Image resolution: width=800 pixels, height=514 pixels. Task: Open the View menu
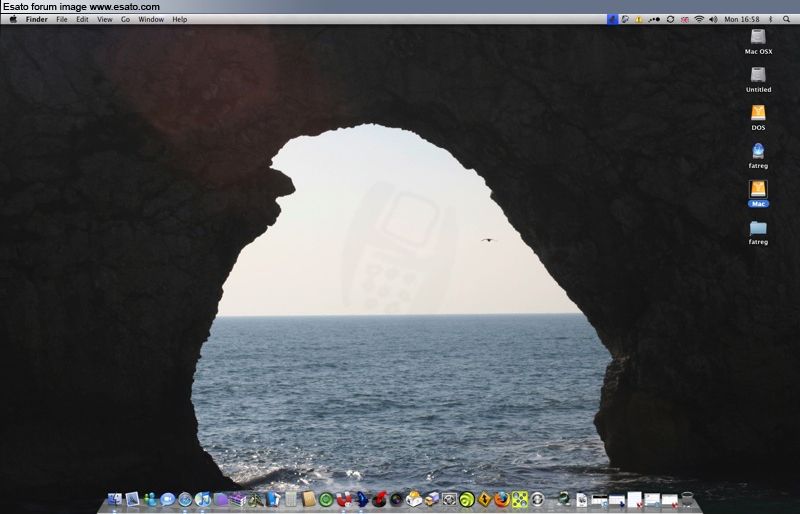[105, 19]
